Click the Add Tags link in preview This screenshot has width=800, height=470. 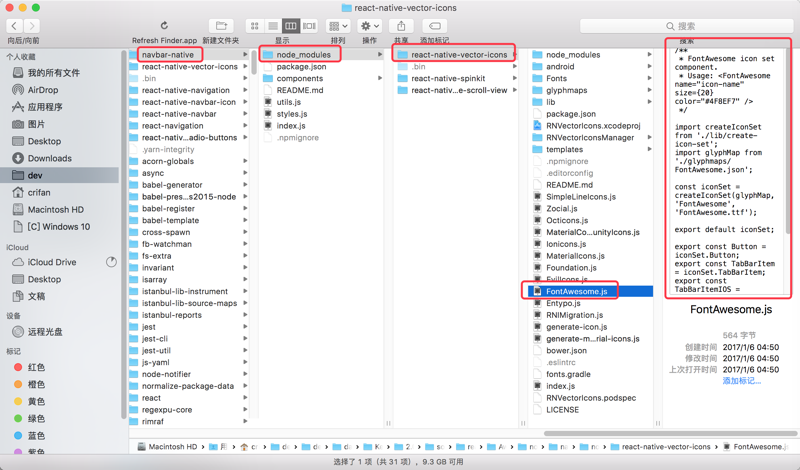[741, 381]
